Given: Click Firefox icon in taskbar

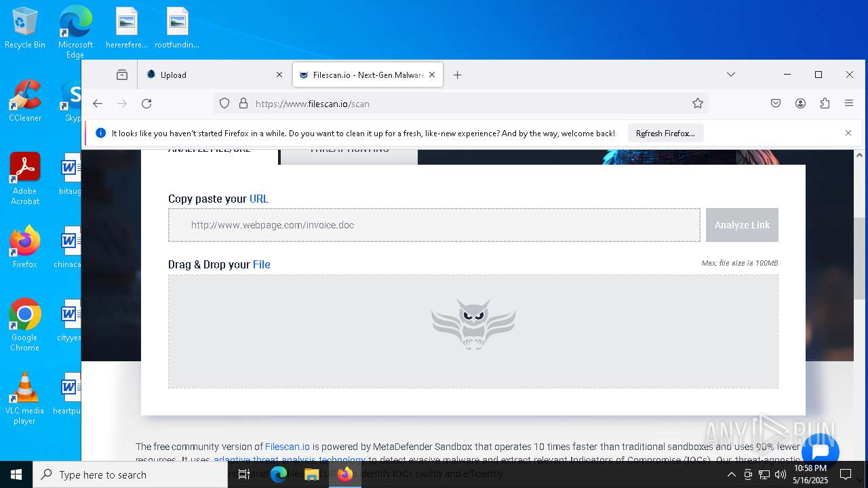Looking at the screenshot, I should coord(345,474).
